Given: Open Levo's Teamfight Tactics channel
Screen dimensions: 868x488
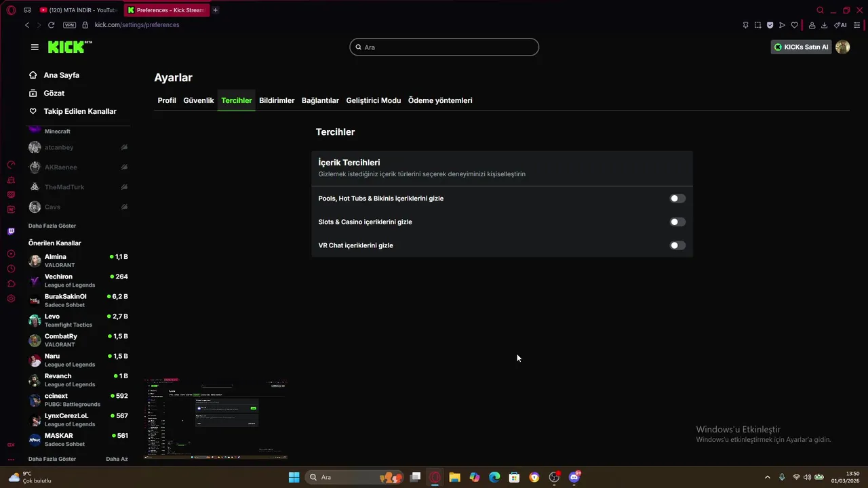Looking at the screenshot, I should [x=78, y=321].
